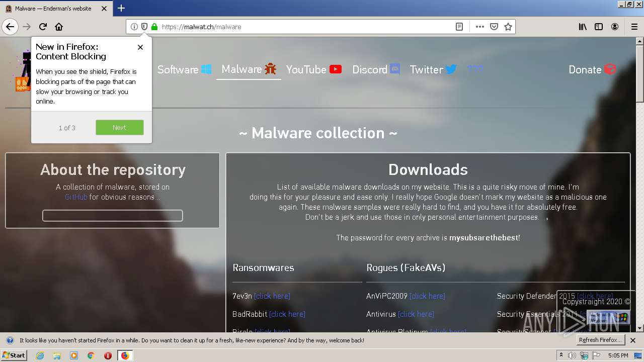Dismiss the Firefox refresh notification bar
Screen dimensions: 644x362
633,340
